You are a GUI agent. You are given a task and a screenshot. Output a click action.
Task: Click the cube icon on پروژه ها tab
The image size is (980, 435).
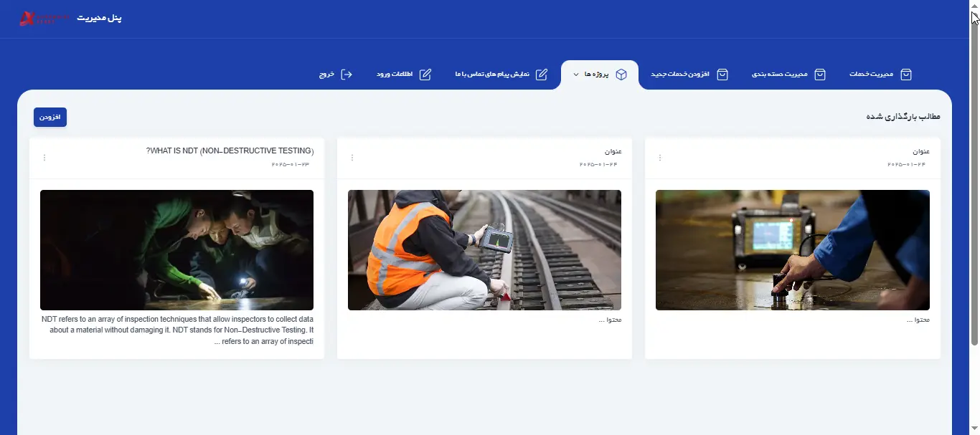pyautogui.click(x=621, y=75)
